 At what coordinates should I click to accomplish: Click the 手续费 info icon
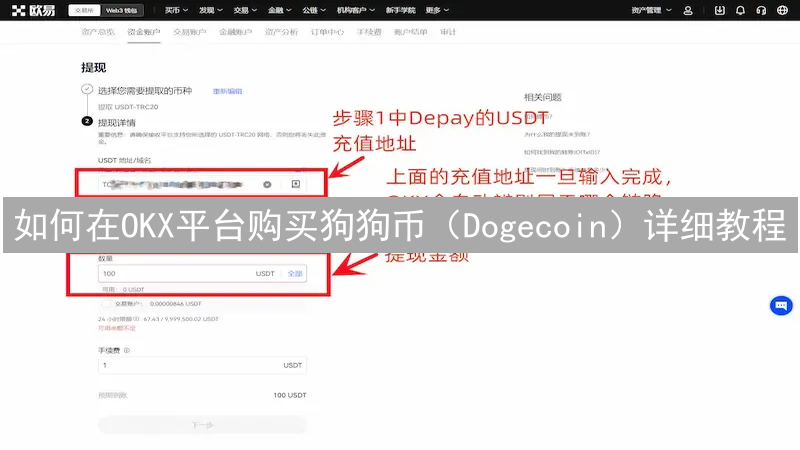(x=127, y=351)
